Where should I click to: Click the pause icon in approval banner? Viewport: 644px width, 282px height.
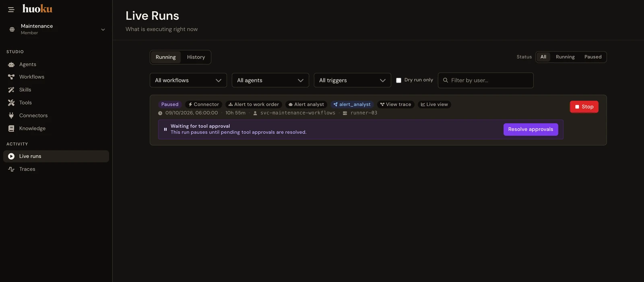pyautogui.click(x=165, y=129)
